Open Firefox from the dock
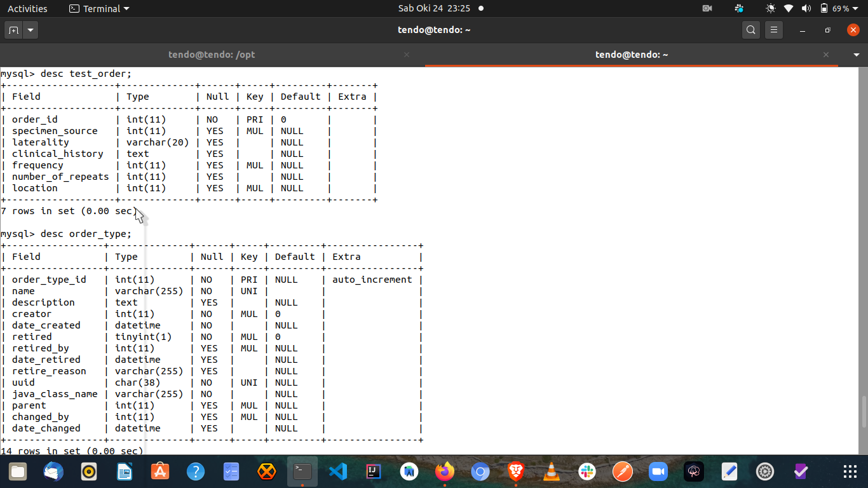 pos(445,471)
